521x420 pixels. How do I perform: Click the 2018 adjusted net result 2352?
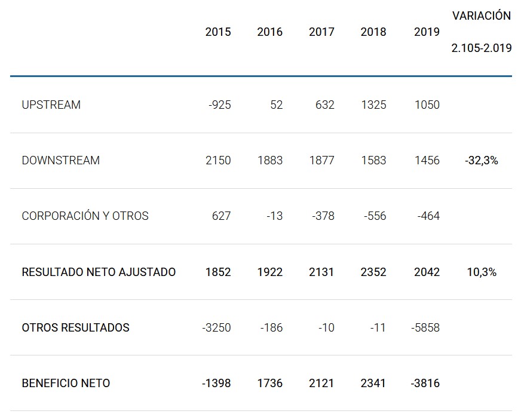[x=373, y=272]
